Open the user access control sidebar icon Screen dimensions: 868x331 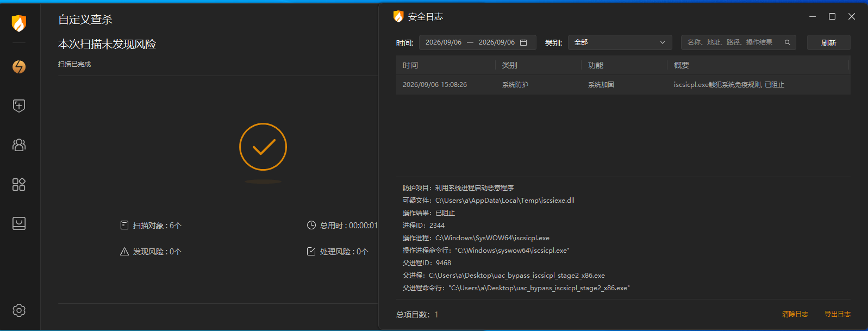coord(19,145)
